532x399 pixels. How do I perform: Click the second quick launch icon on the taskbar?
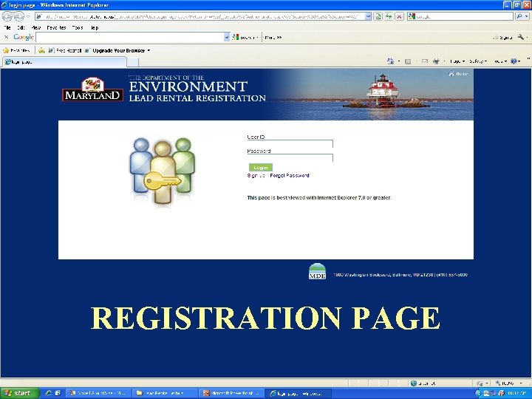(58, 393)
